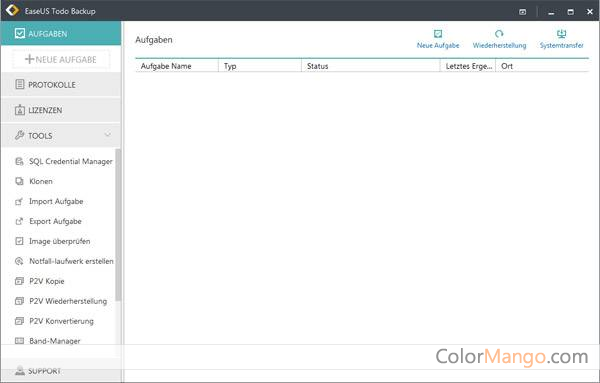The image size is (600, 383).
Task: Select the Klonen tool
Action: (34, 181)
